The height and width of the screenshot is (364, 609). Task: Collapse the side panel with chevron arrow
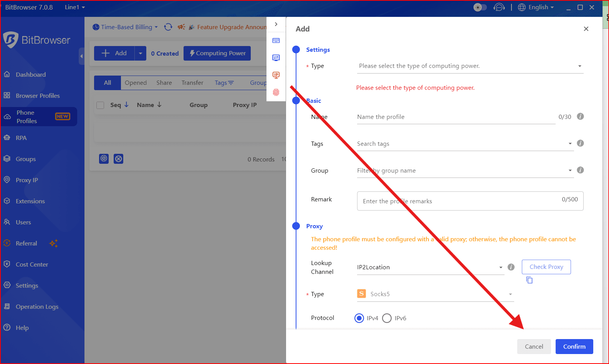click(x=276, y=24)
